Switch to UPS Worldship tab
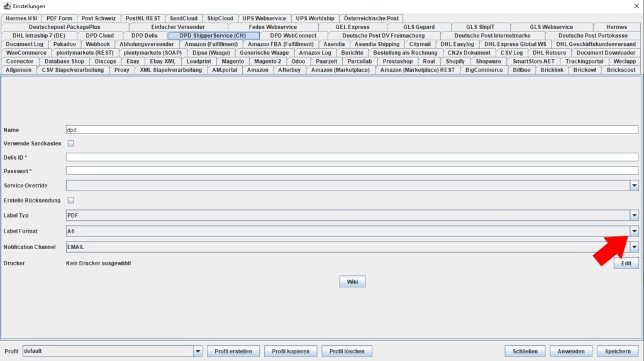This screenshot has width=644, height=361. coord(315,18)
